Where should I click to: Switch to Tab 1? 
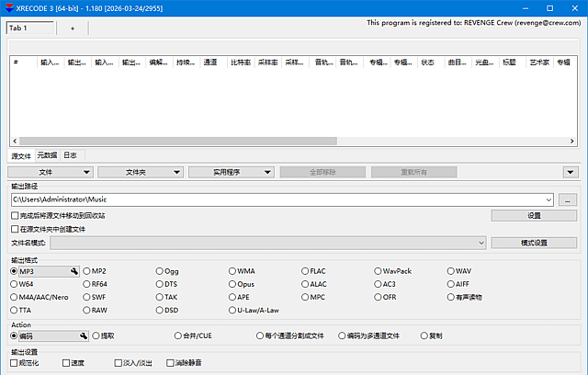(x=30, y=28)
